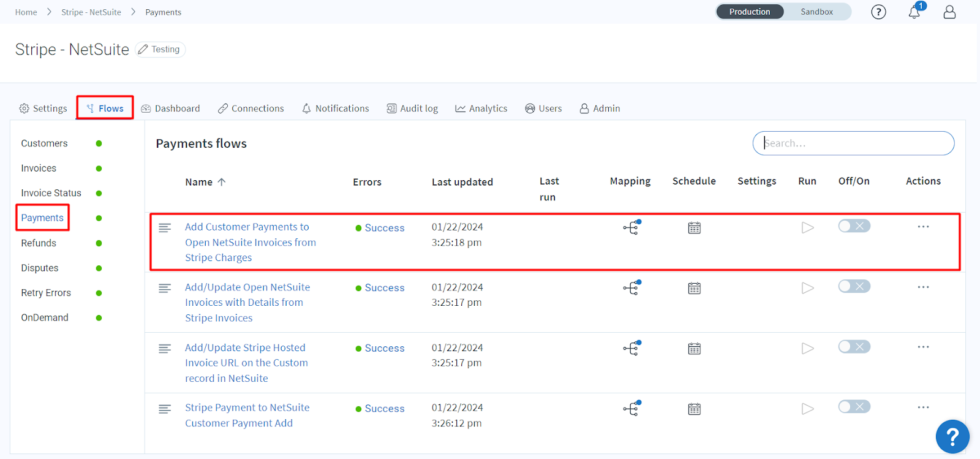Screen dimensions: 980x459
Task: Toggle on the Add Customer Payments flow
Action: pos(854,226)
